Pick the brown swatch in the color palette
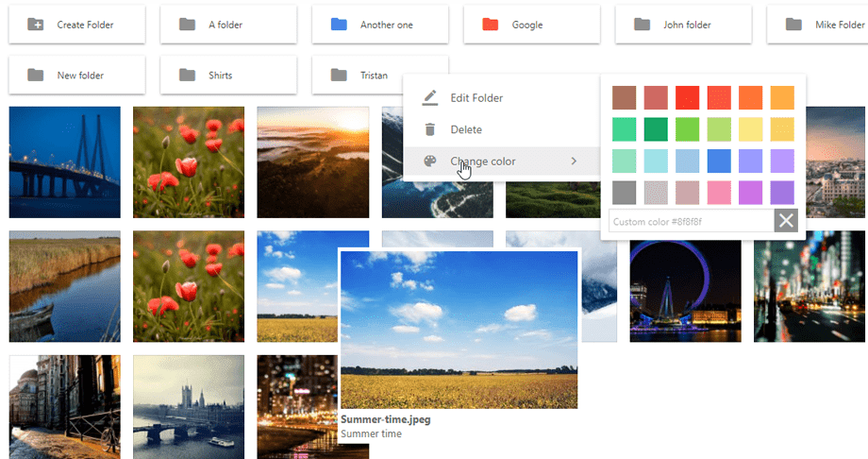This screenshot has height=459, width=868. click(x=624, y=97)
